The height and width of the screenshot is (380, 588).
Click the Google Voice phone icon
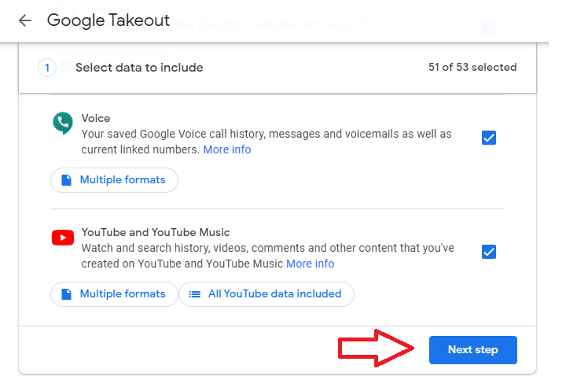point(63,123)
